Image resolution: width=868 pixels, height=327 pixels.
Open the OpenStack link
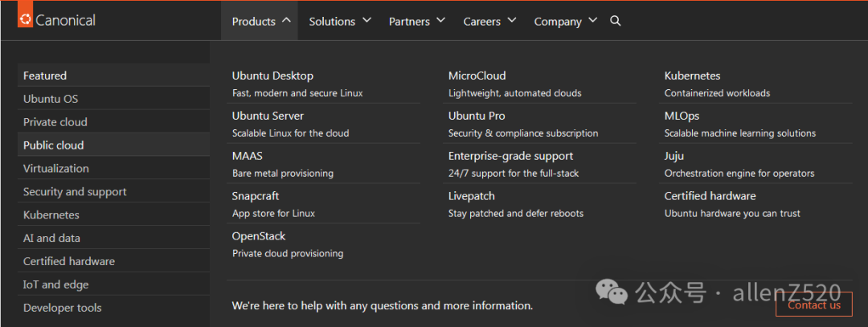click(x=259, y=236)
